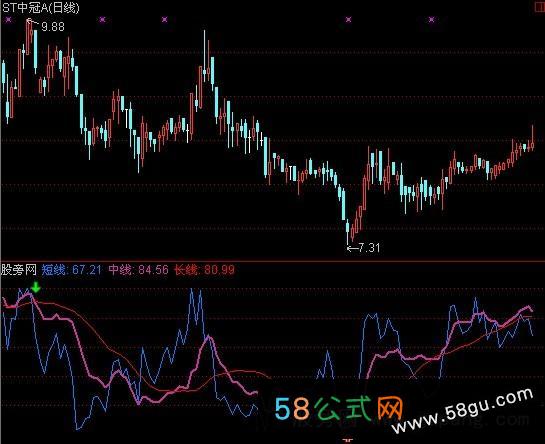Click the rightmost purple star marker

tap(431, 20)
